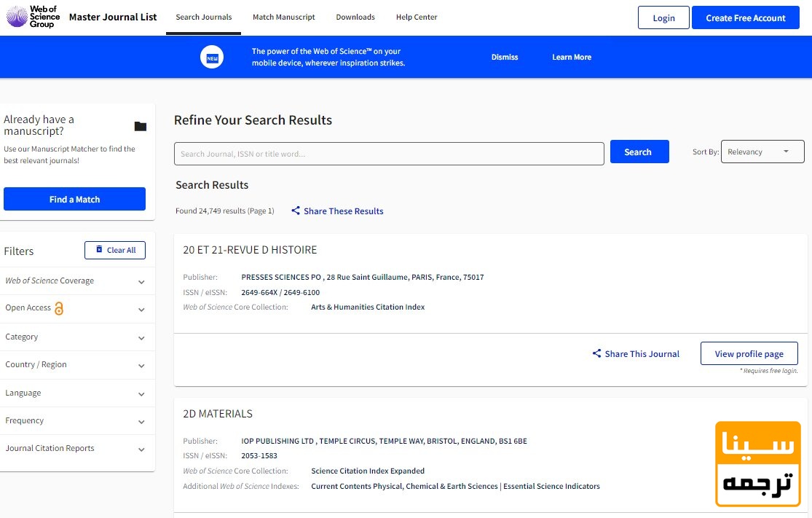The image size is (812, 518).
Task: Click share icon beside Share This Journal
Action: (x=597, y=354)
